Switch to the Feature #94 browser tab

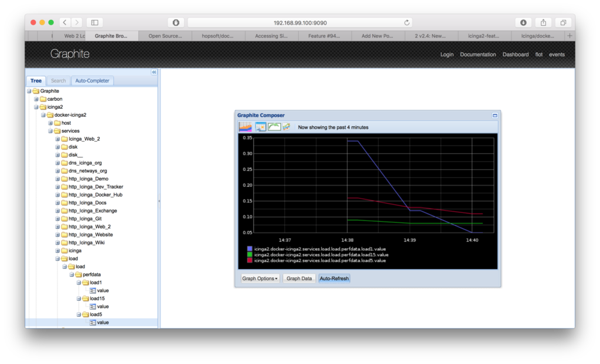point(324,36)
